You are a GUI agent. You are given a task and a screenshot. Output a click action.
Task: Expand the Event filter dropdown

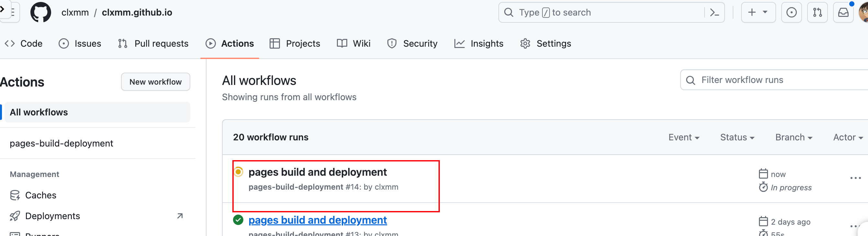[684, 137]
